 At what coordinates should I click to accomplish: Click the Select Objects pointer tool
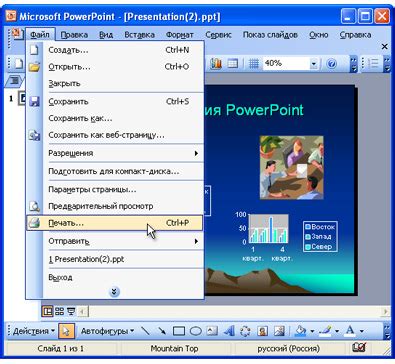tap(66, 331)
